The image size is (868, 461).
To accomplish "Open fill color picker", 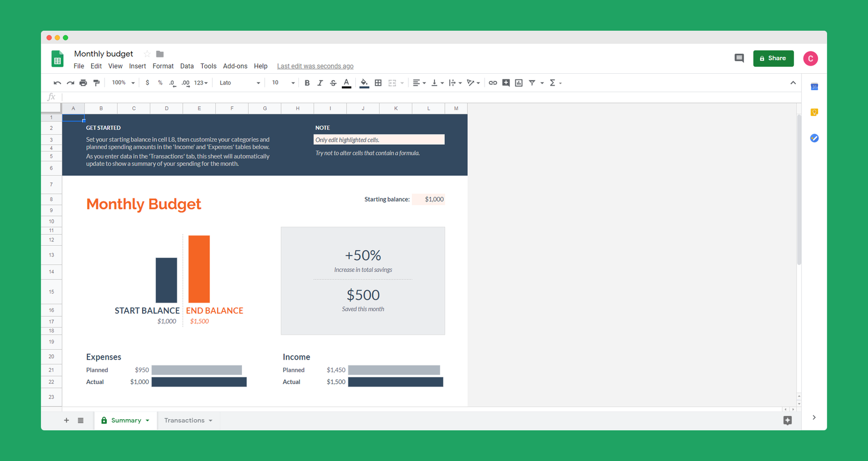I will click(364, 83).
